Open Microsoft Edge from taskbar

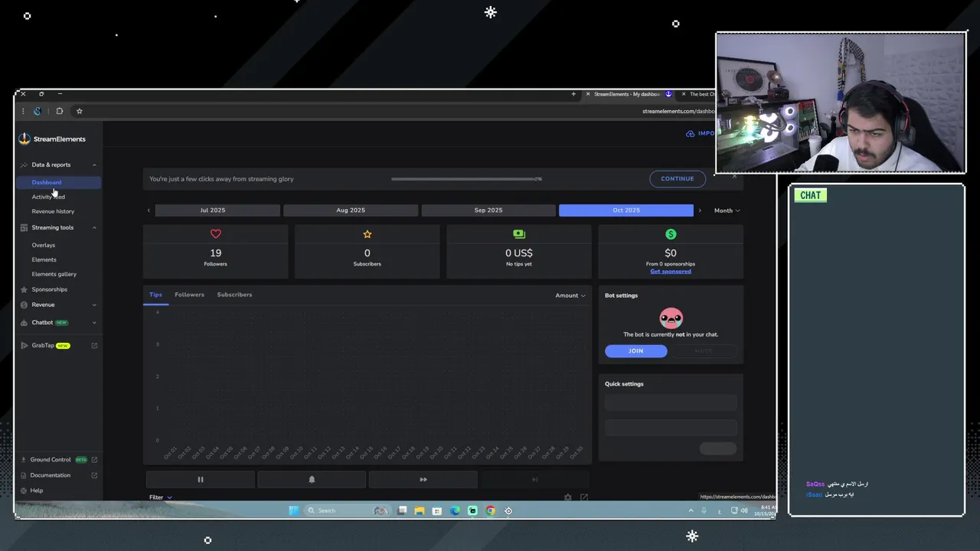455,510
